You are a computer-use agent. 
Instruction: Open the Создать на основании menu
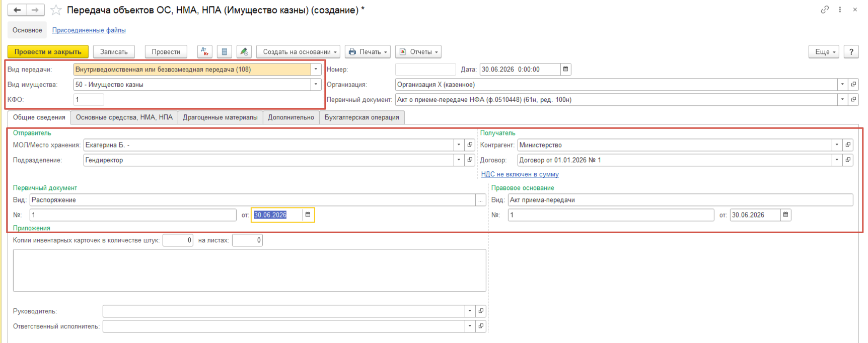pyautogui.click(x=299, y=52)
